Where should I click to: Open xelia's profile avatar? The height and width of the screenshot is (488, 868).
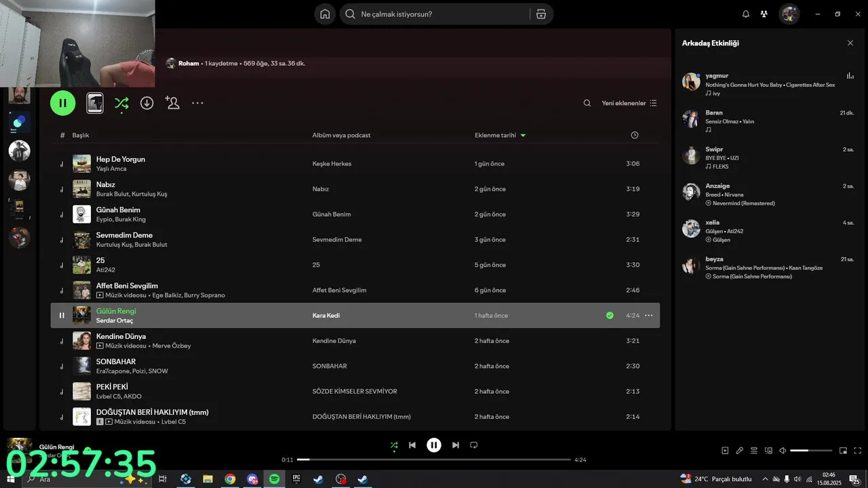[691, 228]
